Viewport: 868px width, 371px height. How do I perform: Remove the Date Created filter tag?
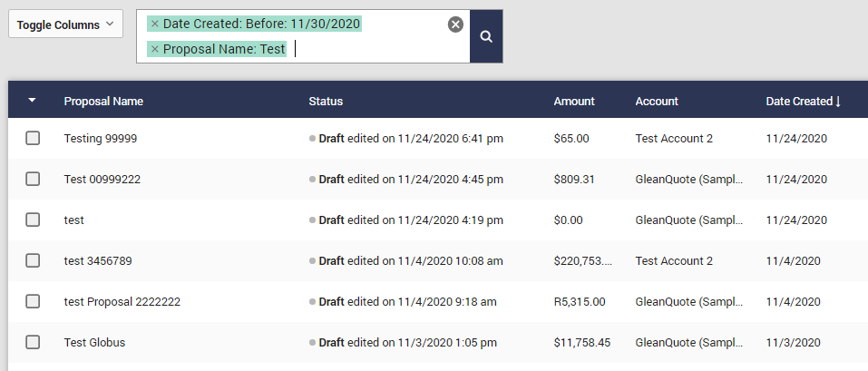click(x=154, y=23)
